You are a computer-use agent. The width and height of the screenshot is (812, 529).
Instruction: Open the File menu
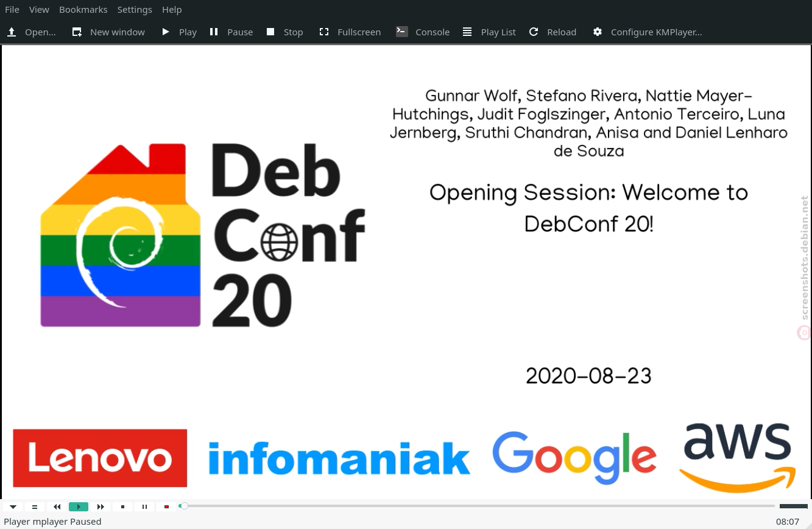click(x=12, y=10)
